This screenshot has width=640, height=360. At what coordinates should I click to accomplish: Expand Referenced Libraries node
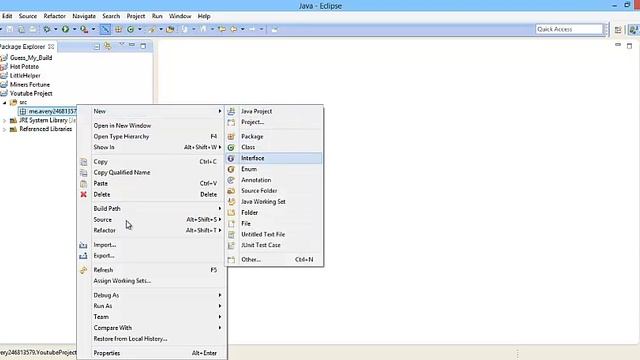click(4, 129)
